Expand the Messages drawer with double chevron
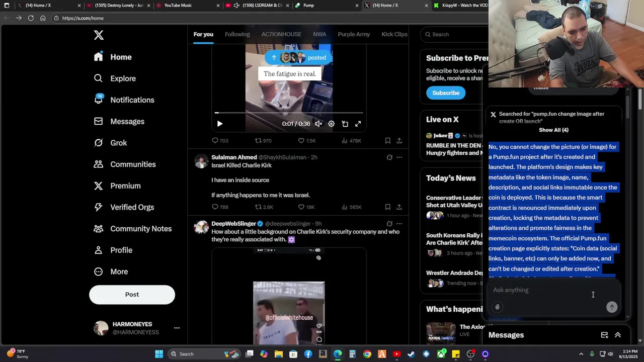Image resolution: width=644 pixels, height=362 pixels. click(x=618, y=335)
